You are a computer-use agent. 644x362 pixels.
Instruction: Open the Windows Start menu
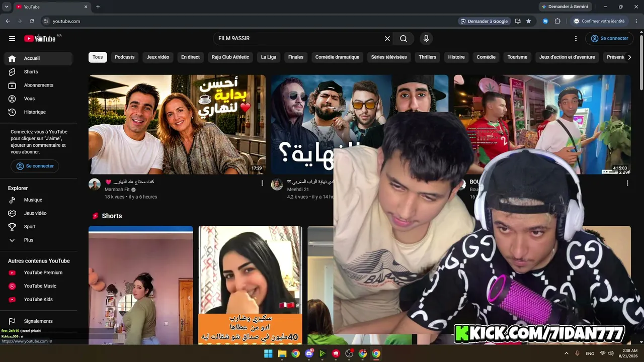coord(268,353)
